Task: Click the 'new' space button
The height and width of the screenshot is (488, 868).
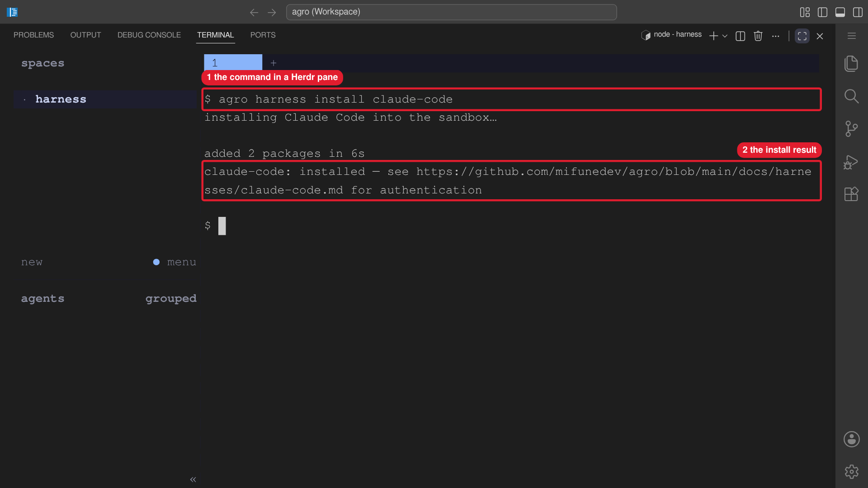Action: [32, 262]
